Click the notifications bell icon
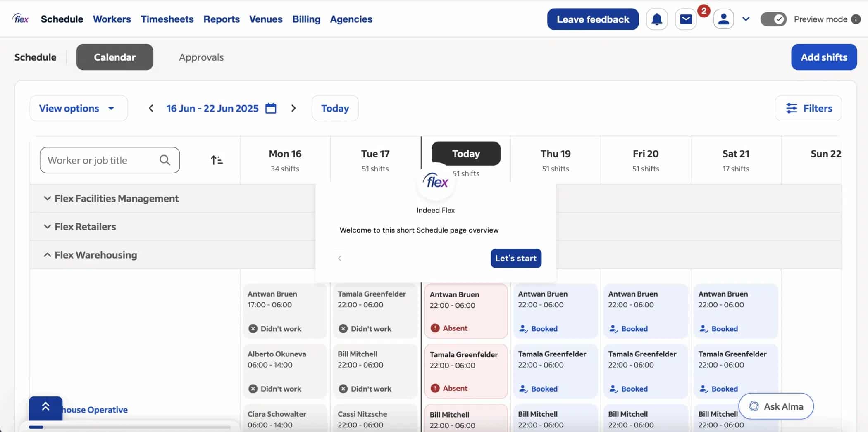 (x=656, y=19)
